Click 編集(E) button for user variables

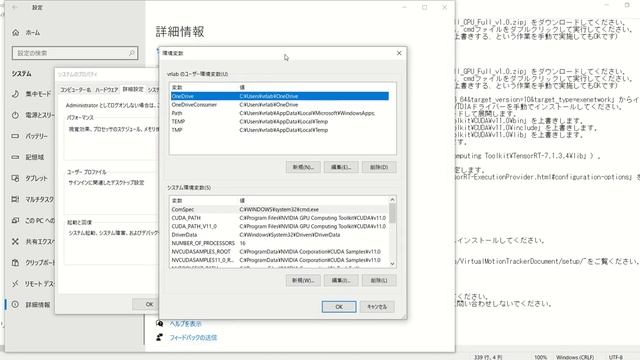[x=341, y=167]
